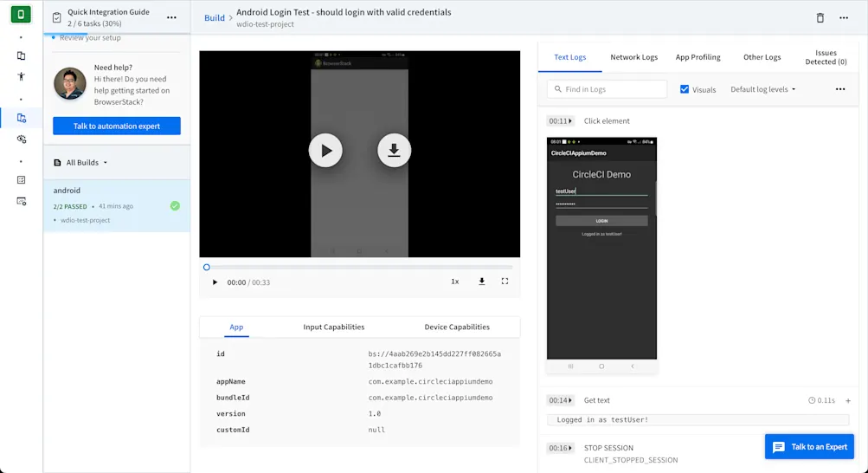Viewport: 868px width, 473px height.
Task: Enter fullscreen video mode
Action: click(x=505, y=282)
